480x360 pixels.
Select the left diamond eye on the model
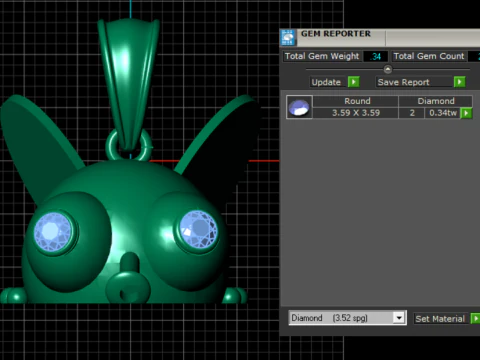(53, 232)
